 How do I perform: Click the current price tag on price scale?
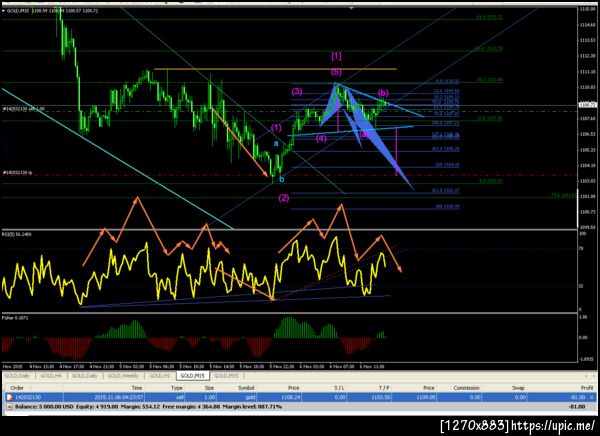coord(588,105)
